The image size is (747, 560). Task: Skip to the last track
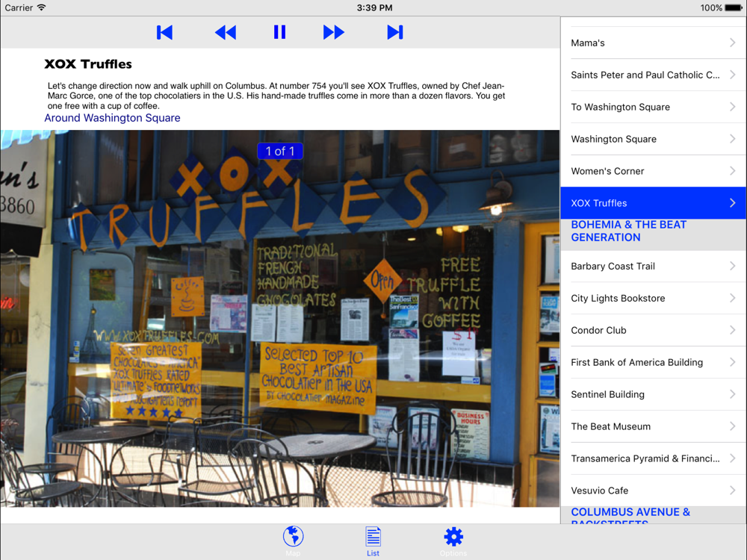click(x=395, y=32)
